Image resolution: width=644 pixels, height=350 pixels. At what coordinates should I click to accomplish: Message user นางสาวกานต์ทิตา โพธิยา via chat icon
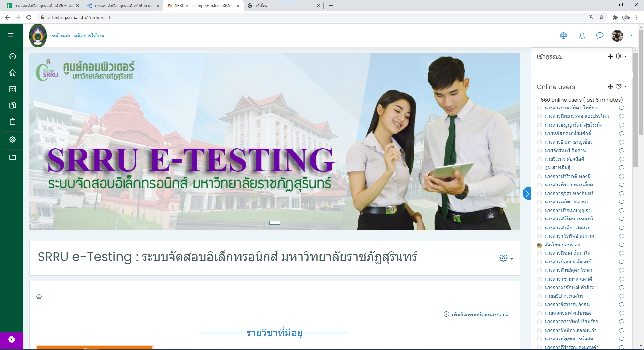click(621, 108)
